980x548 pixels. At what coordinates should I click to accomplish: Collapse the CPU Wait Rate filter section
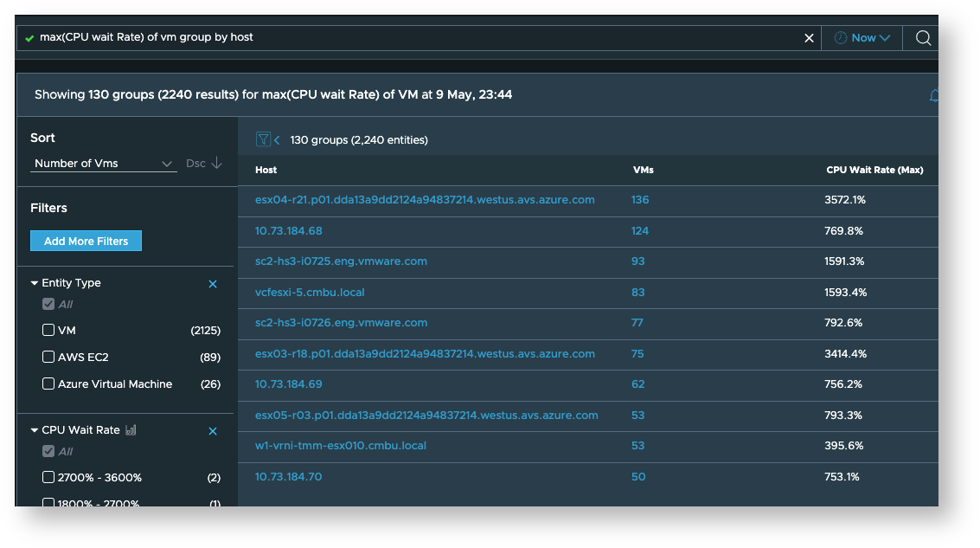coord(35,430)
